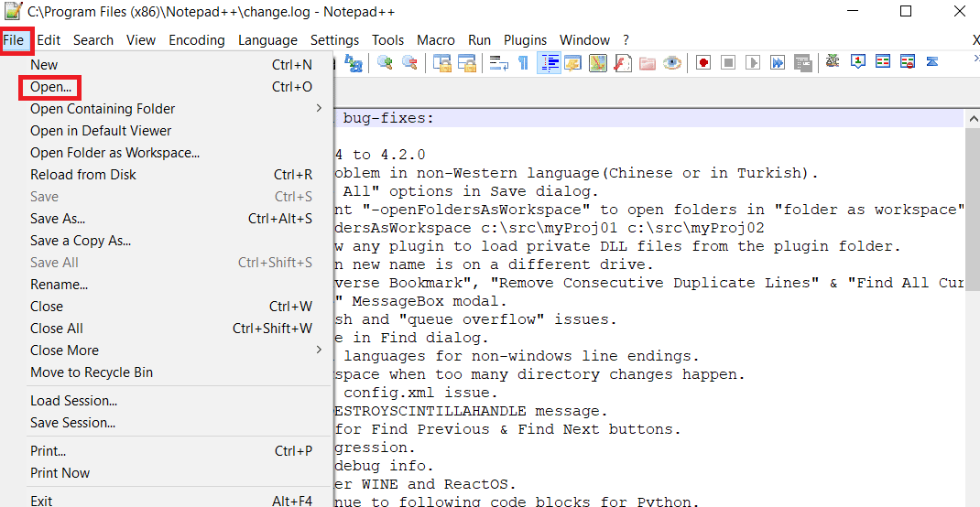Screen dimensions: 980x507
Task: Start macro recording with red dot icon
Action: [x=703, y=62]
